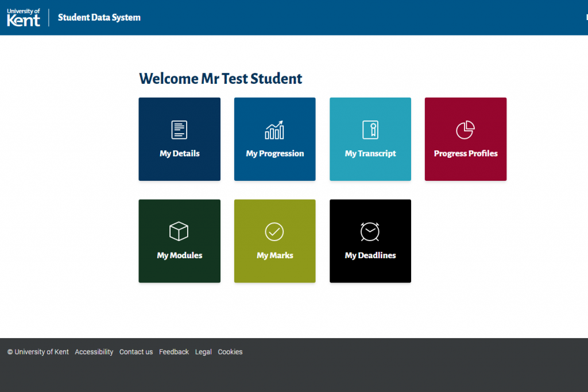Viewport: 588px width, 392px height.
Task: Click Contact us in the footer
Action: (x=136, y=352)
